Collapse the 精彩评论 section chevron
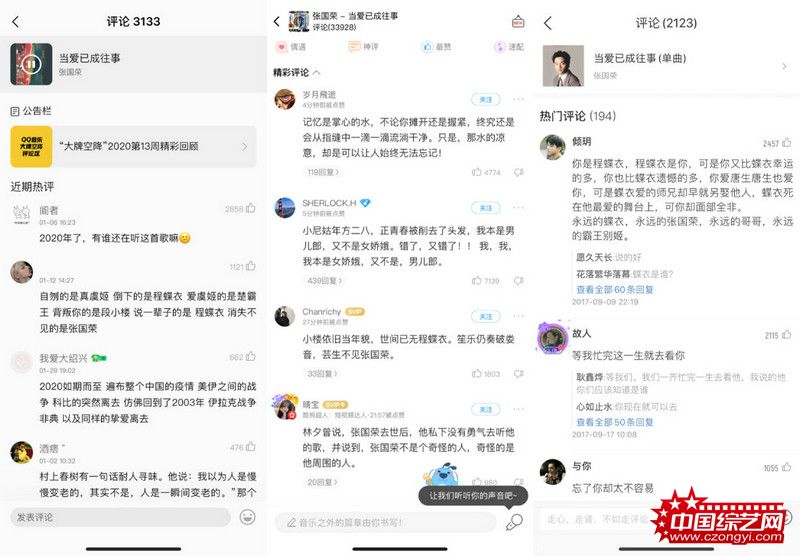Screen dimensions: 800x556 316,73
